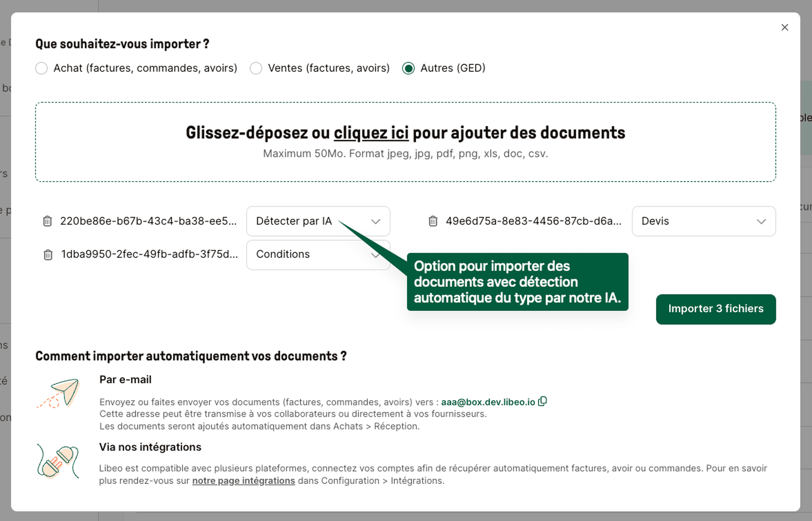Expand the Conditions document type dropdown
Image resolution: width=812 pixels, height=521 pixels.
[x=318, y=254]
